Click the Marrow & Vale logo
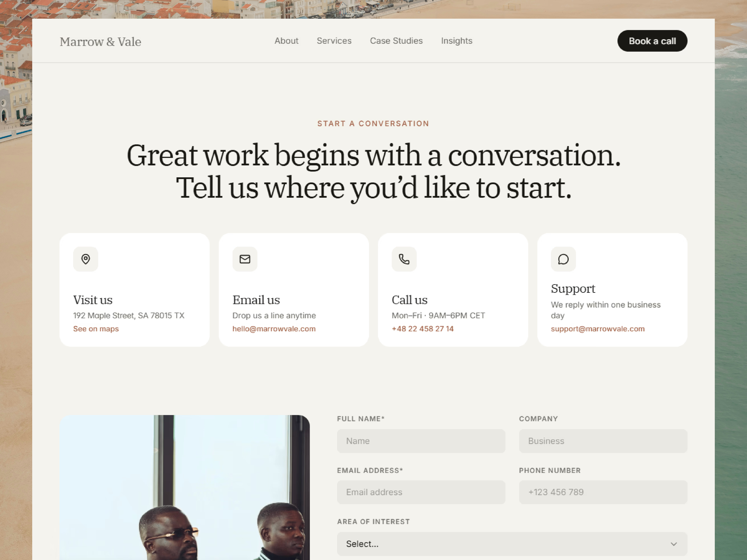The image size is (747, 560). pos(100,42)
